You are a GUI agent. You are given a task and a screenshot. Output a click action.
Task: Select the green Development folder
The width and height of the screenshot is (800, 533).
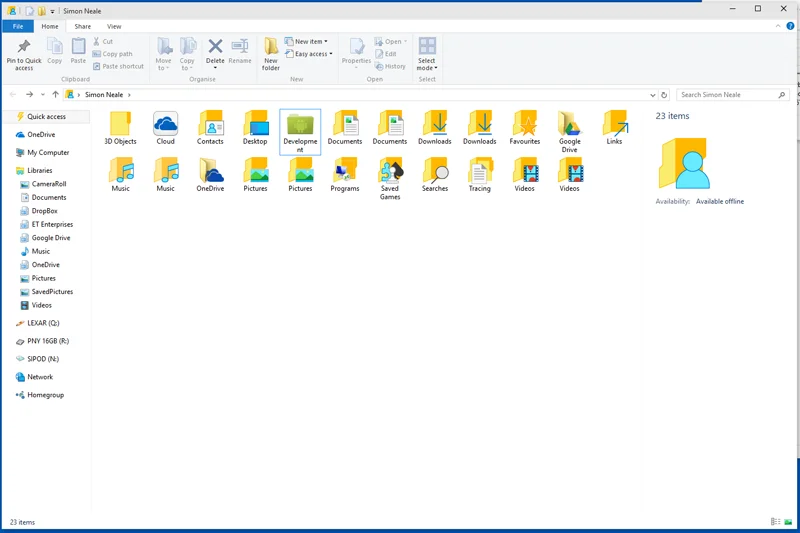tap(300, 132)
